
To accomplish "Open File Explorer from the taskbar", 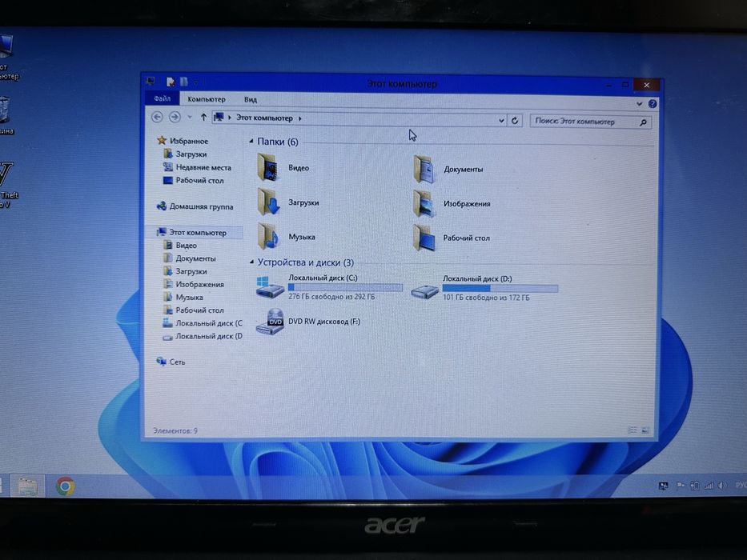I will click(27, 486).
